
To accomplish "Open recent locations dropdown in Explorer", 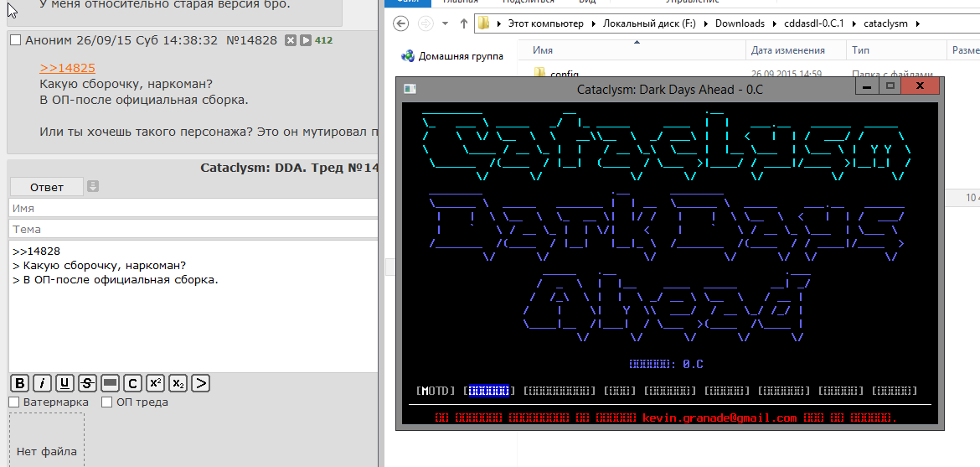I will click(x=445, y=23).
